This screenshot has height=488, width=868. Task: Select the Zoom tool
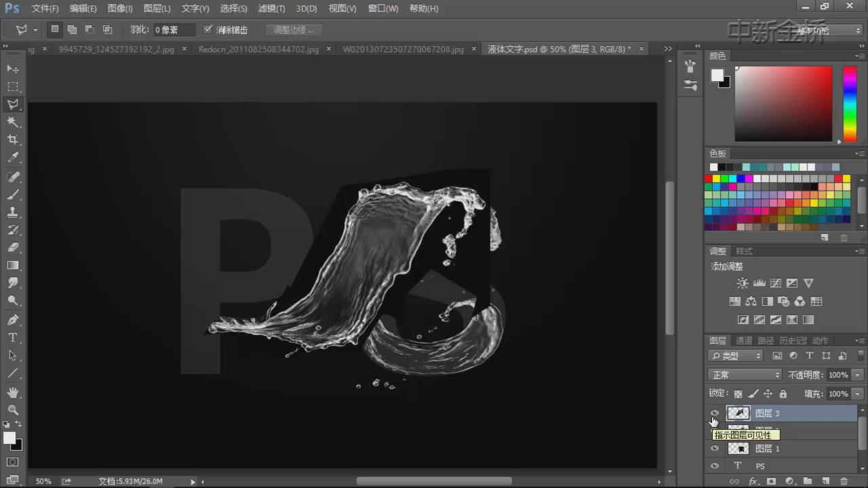coord(13,409)
